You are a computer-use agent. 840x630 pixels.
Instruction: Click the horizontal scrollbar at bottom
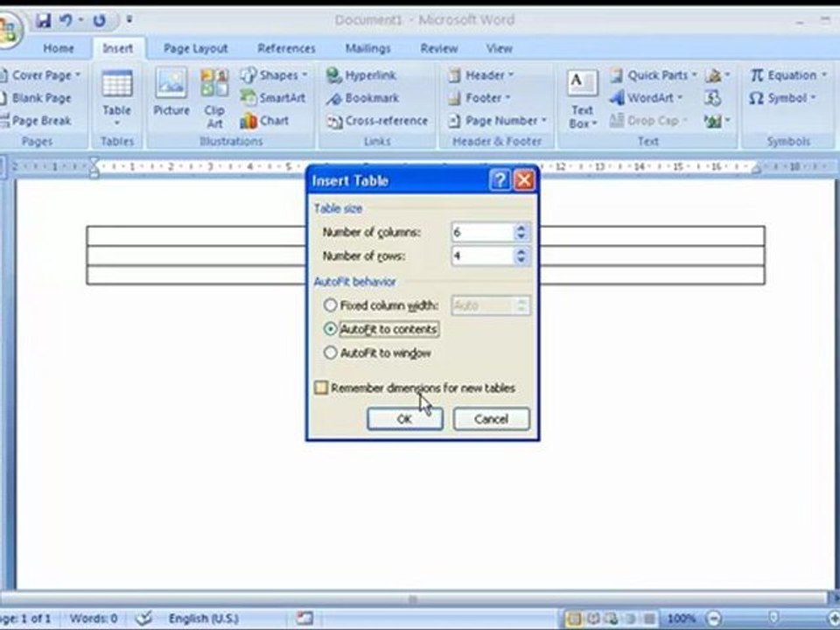(x=412, y=598)
